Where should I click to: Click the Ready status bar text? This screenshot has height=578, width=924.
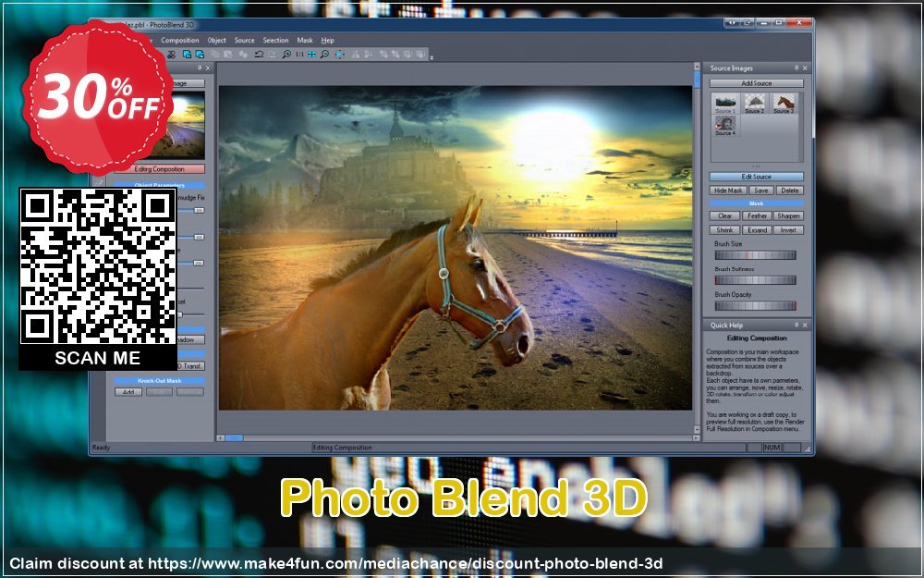102,448
